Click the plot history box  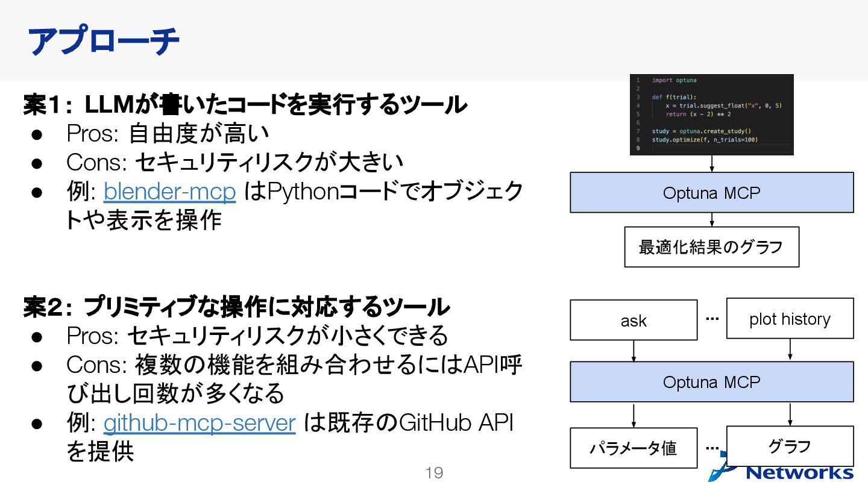click(790, 318)
